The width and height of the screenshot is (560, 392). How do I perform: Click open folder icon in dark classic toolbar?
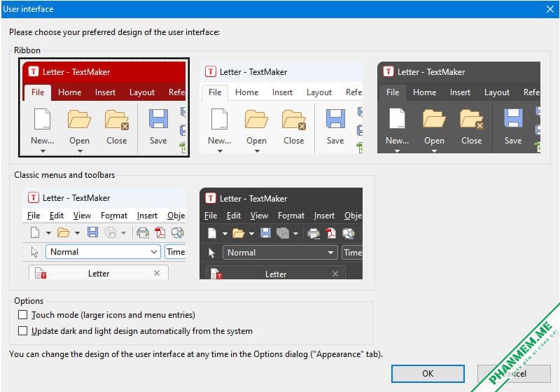point(238,234)
